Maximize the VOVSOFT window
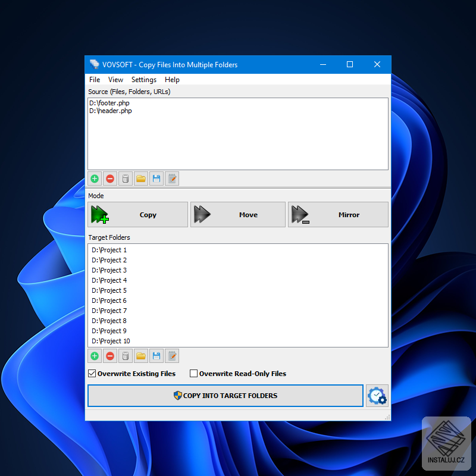The image size is (476, 476). (350, 64)
